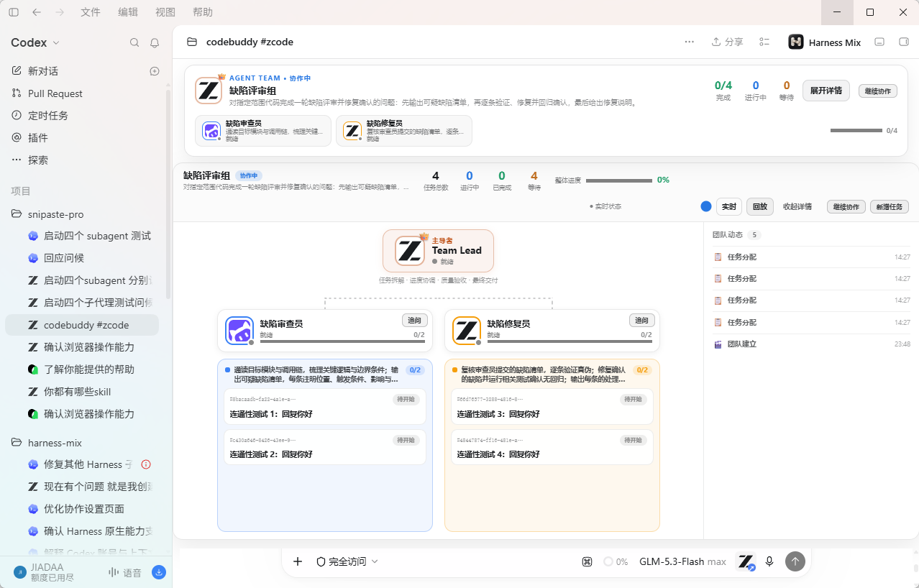Toggle the right side panel icon
This screenshot has width=919, height=588.
[904, 42]
